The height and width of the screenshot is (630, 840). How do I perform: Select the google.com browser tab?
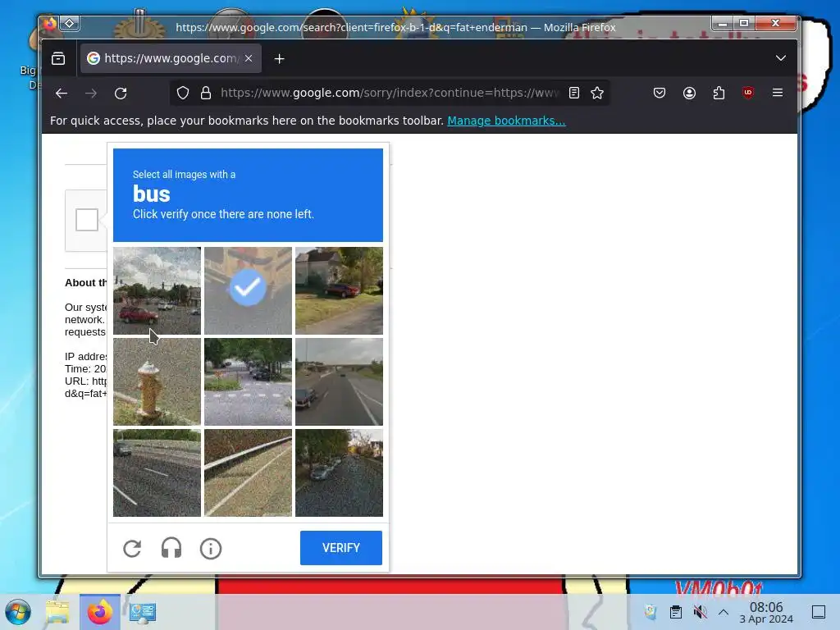pos(171,58)
